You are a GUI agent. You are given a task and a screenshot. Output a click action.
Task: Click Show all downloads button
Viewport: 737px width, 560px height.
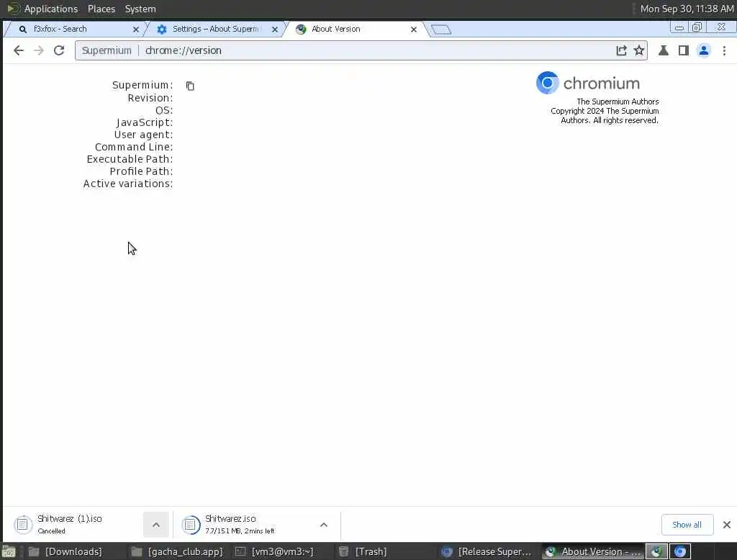pos(687,524)
